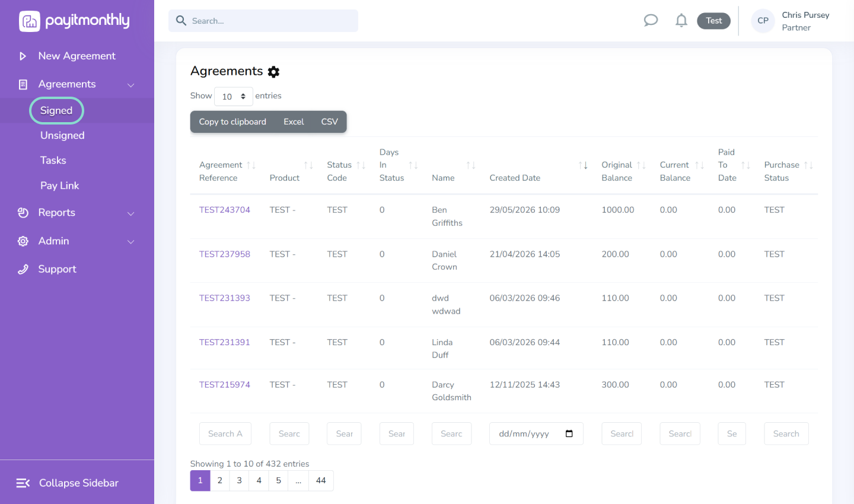Click the Admin gear icon in sidebar
Viewport: 854px width, 504px height.
[x=23, y=241]
